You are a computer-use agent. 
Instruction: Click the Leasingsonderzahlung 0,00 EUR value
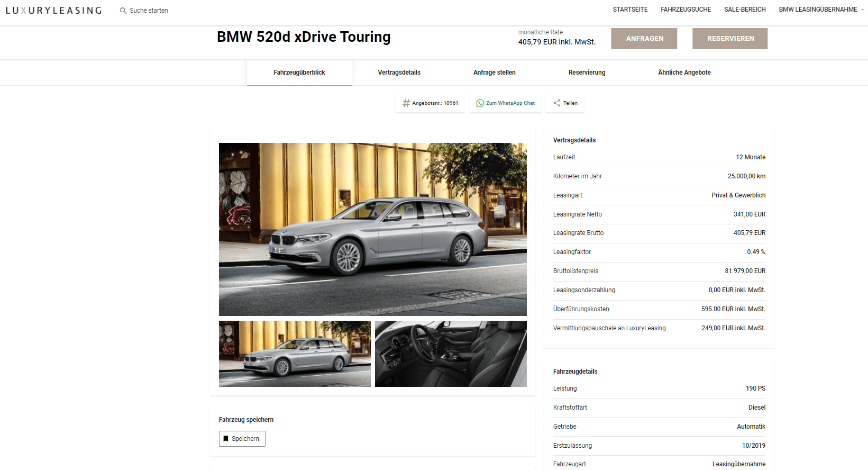click(x=737, y=290)
